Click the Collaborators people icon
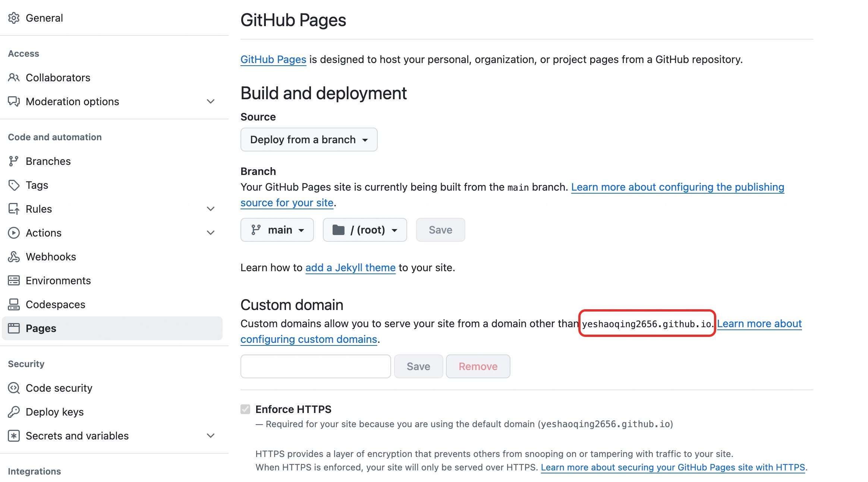The height and width of the screenshot is (482, 868). coord(14,78)
